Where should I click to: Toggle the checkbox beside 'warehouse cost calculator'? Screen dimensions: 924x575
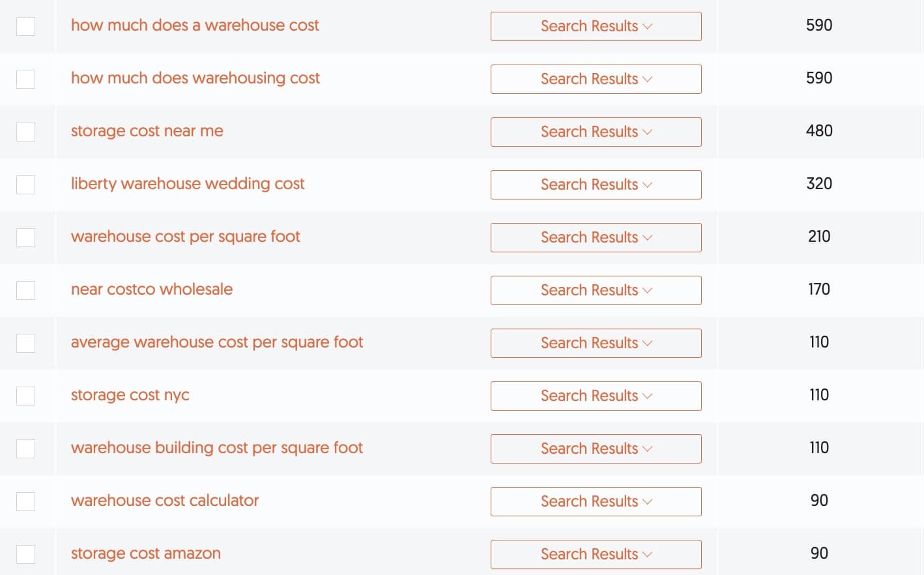pos(25,502)
